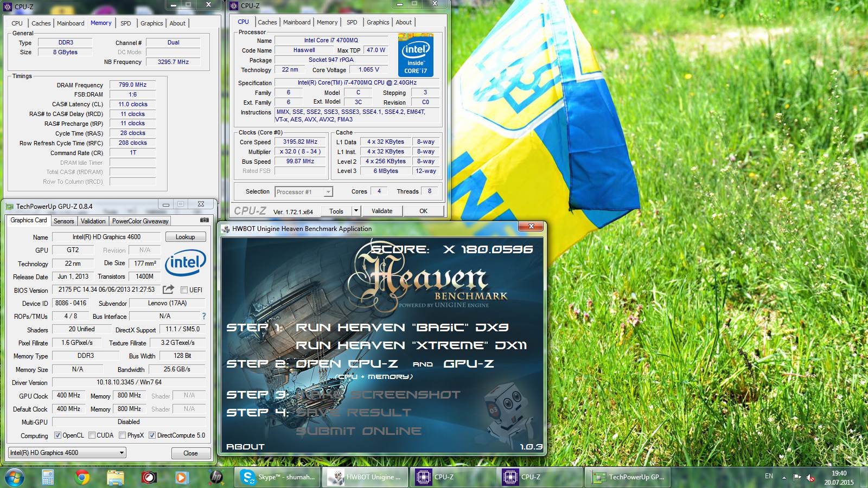
Task: Click Submit Online in Heaven window
Action: pyautogui.click(x=359, y=431)
